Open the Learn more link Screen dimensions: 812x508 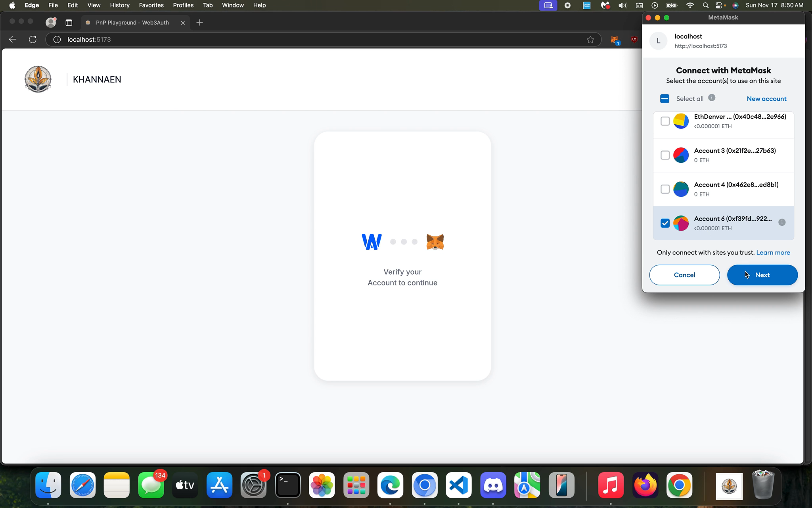[x=773, y=252]
